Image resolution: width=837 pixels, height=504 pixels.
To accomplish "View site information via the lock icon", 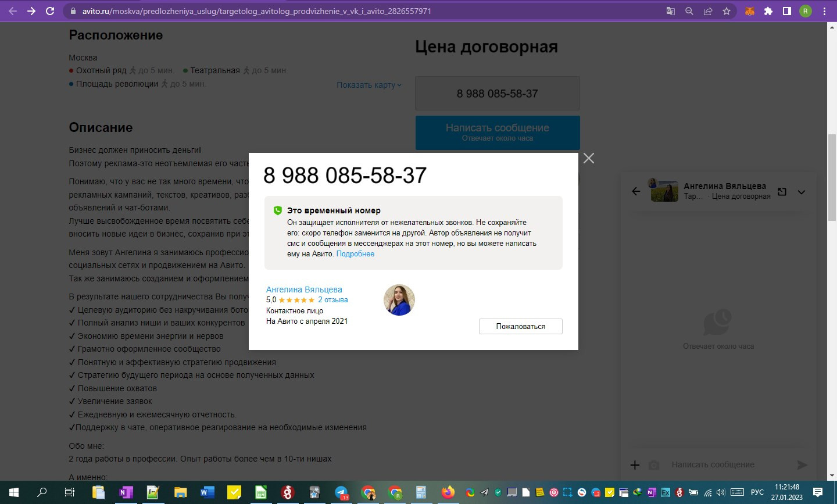I will pos(73,11).
